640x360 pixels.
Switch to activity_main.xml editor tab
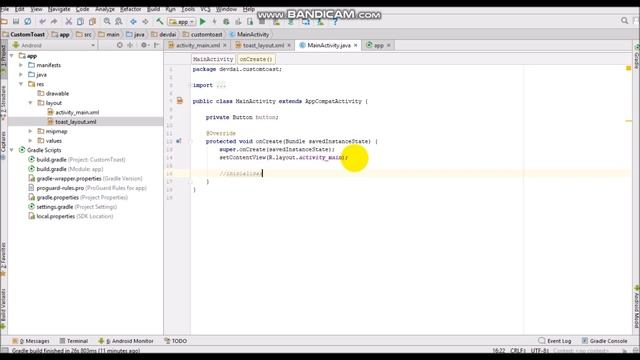(x=198, y=45)
